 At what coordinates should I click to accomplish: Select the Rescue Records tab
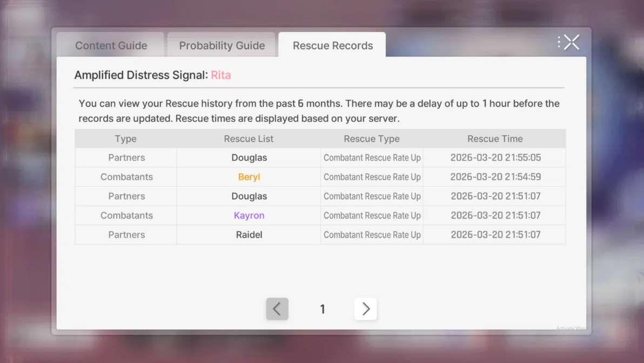coord(333,45)
